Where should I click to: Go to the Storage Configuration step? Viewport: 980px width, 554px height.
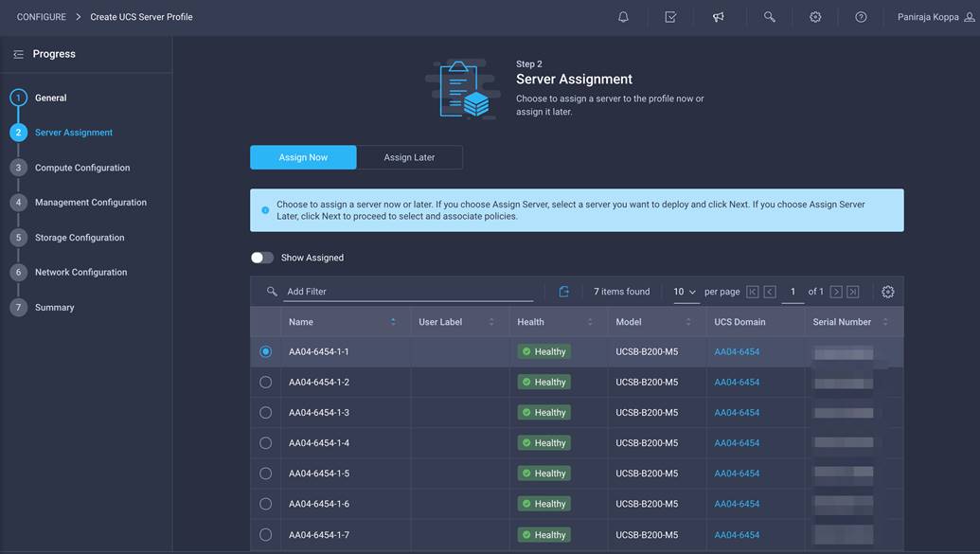click(80, 238)
